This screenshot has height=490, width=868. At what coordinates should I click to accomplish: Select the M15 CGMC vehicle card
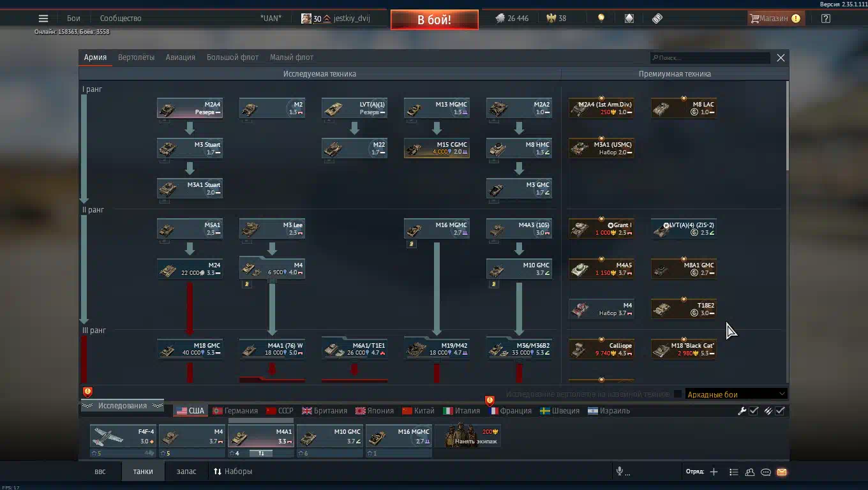tap(437, 149)
